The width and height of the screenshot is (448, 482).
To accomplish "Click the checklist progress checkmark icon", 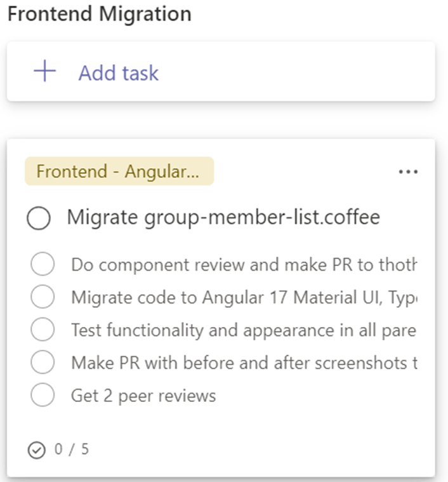I will tap(37, 450).
